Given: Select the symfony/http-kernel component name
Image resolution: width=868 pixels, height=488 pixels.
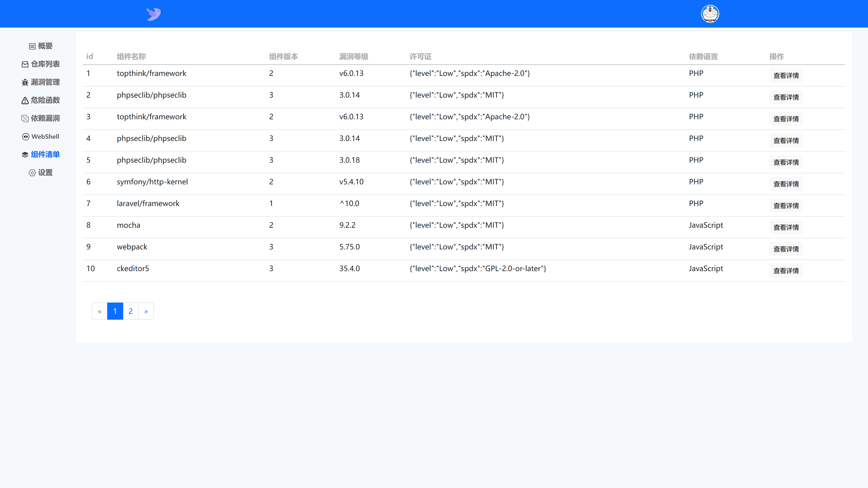Looking at the screenshot, I should [152, 182].
